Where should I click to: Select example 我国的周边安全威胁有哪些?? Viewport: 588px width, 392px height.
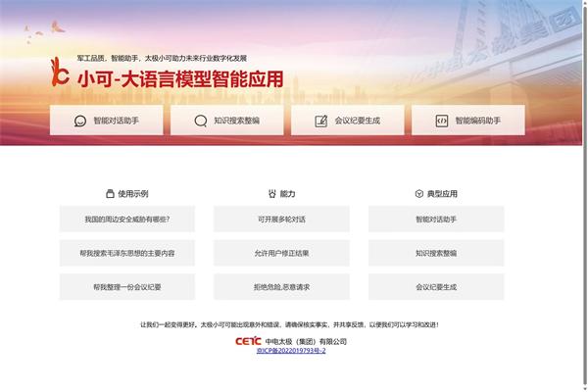[x=127, y=220]
